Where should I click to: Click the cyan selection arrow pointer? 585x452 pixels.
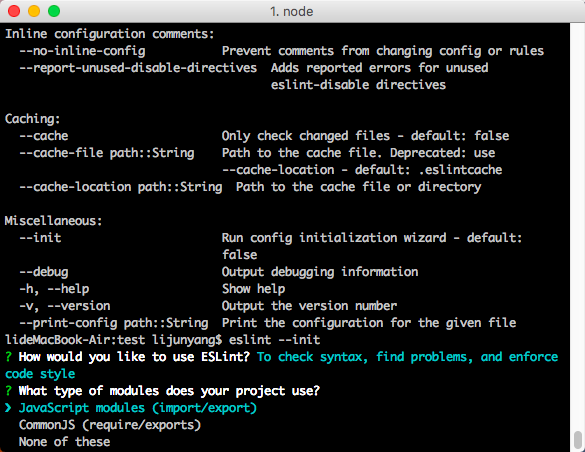[8, 408]
